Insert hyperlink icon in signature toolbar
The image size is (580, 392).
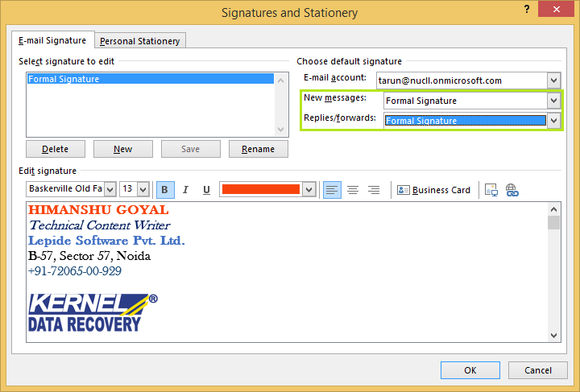[x=512, y=190]
